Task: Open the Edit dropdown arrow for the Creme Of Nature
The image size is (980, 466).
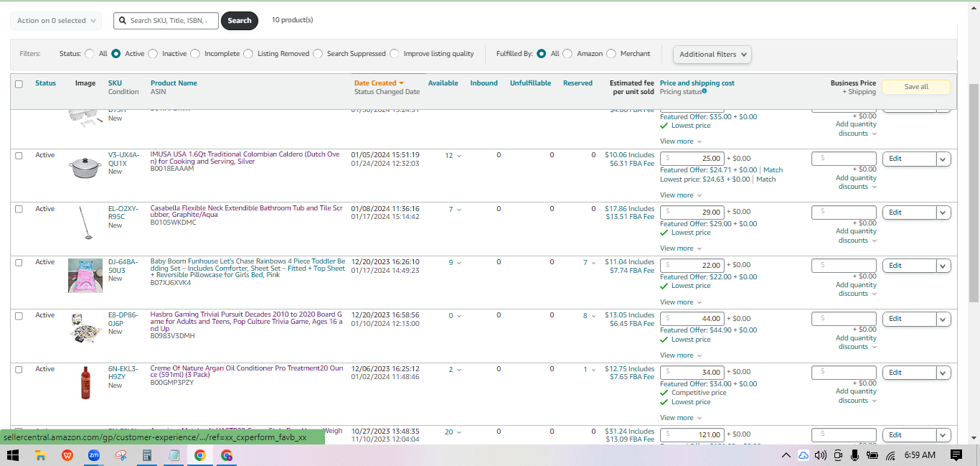Action: coord(943,373)
